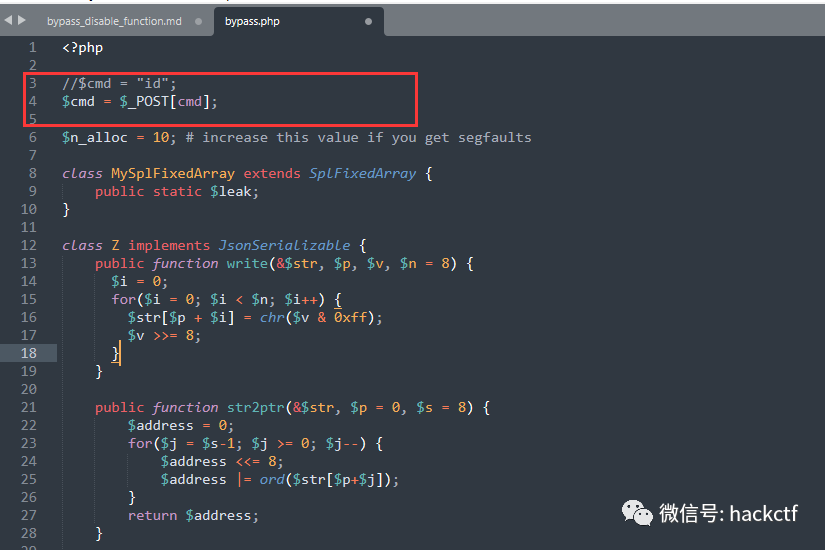Screen dimensions: 825x550
Task: Select highlighted line number 18 in gutter
Action: [29, 353]
